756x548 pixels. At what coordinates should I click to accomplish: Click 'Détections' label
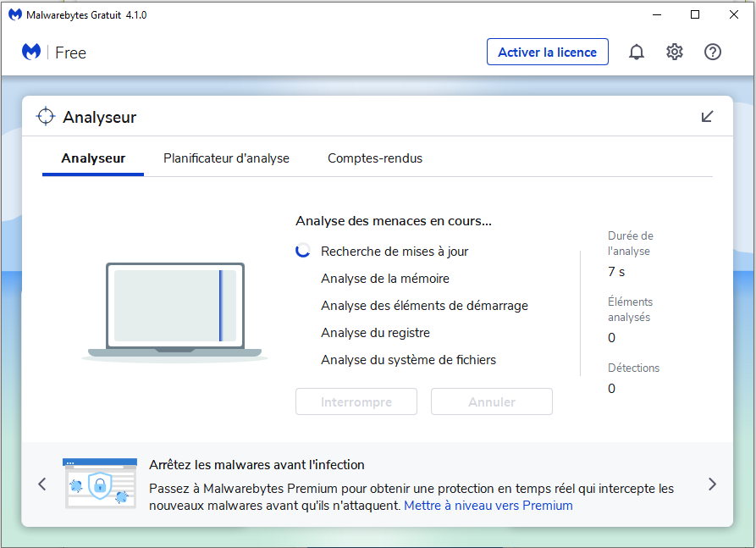[633, 368]
